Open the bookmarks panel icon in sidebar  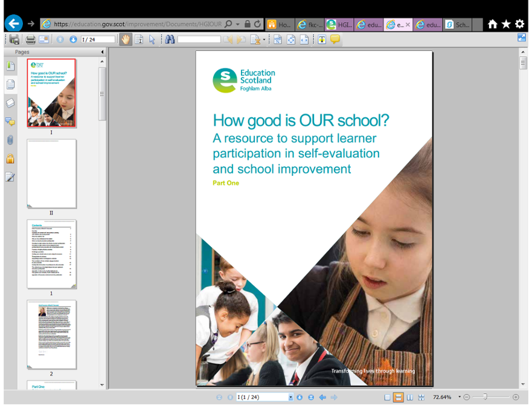click(10, 66)
